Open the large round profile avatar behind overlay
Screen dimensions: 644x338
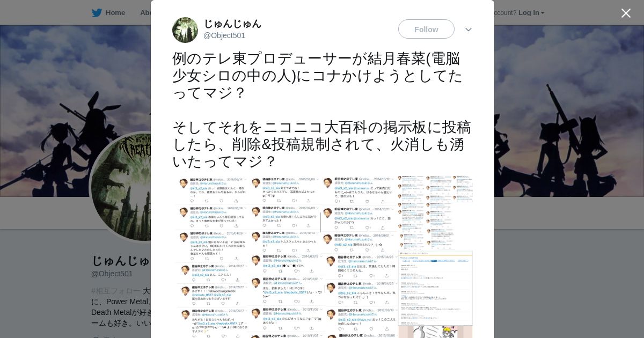coord(121,187)
